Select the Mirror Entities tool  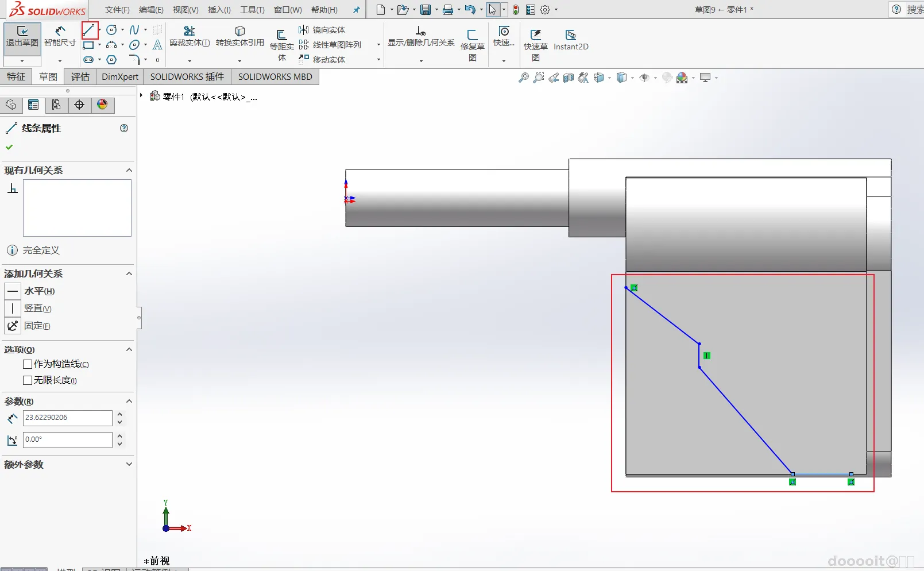click(x=322, y=30)
